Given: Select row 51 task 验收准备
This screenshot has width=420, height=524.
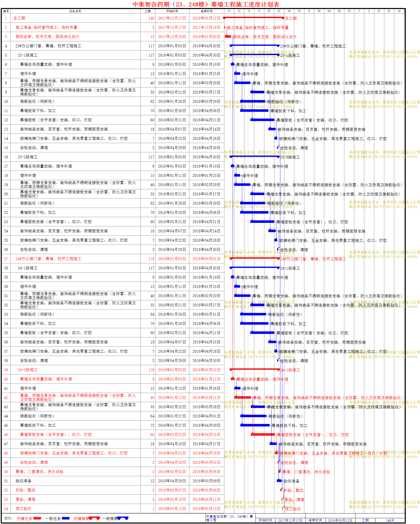Looking at the screenshot, I should (x=23, y=481).
